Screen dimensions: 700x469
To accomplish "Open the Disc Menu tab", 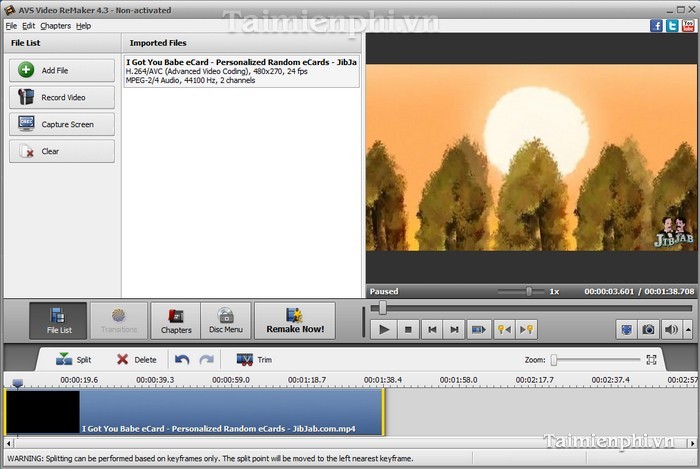I will 226,321.
